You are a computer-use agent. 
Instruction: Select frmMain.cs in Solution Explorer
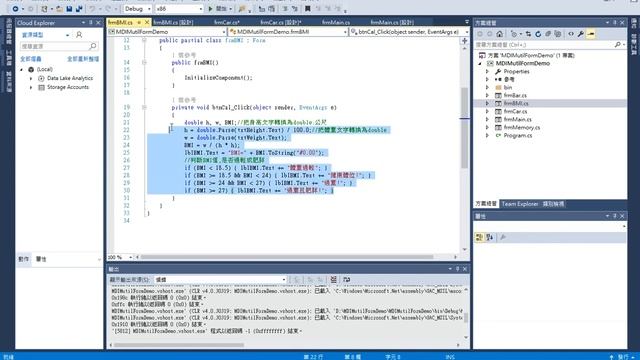(x=518, y=120)
